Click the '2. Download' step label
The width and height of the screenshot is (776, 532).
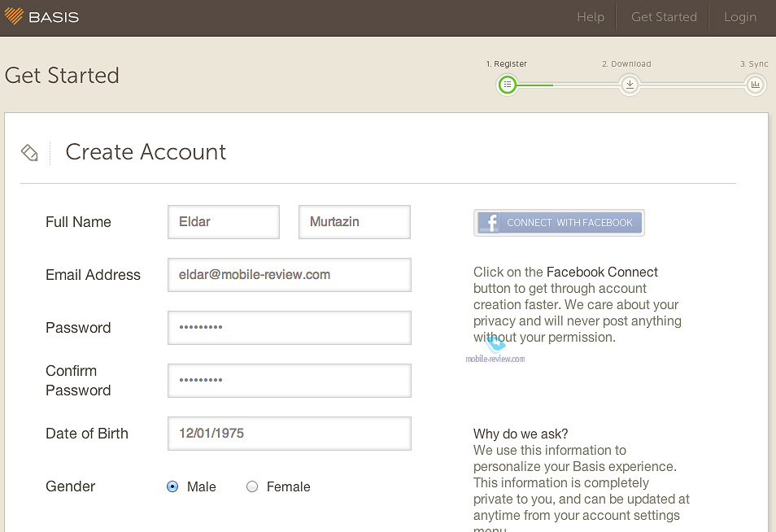[x=626, y=63]
